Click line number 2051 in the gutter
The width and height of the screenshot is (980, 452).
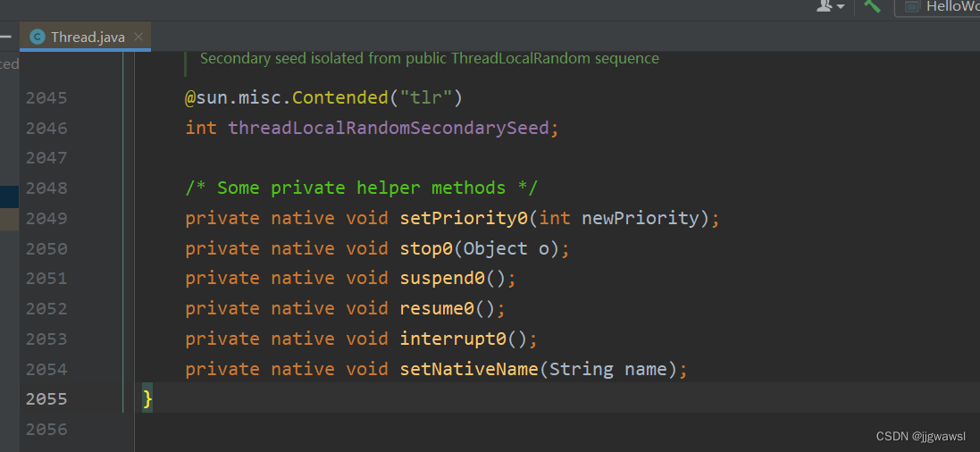pyautogui.click(x=46, y=279)
